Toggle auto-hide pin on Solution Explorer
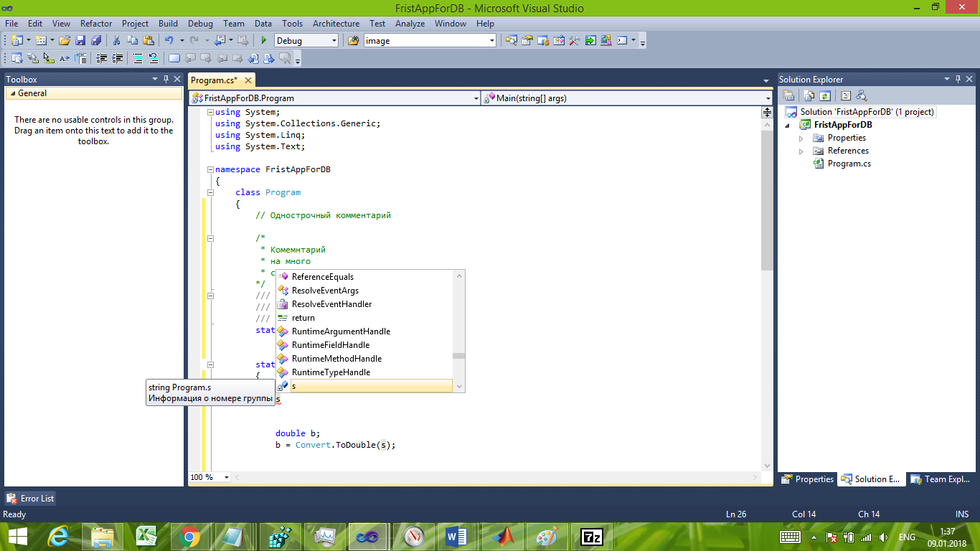This screenshot has width=980, height=551. point(958,79)
